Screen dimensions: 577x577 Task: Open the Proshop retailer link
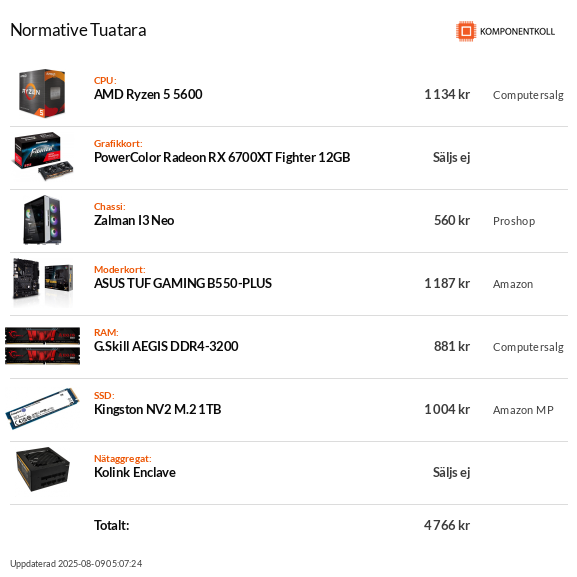click(x=514, y=221)
